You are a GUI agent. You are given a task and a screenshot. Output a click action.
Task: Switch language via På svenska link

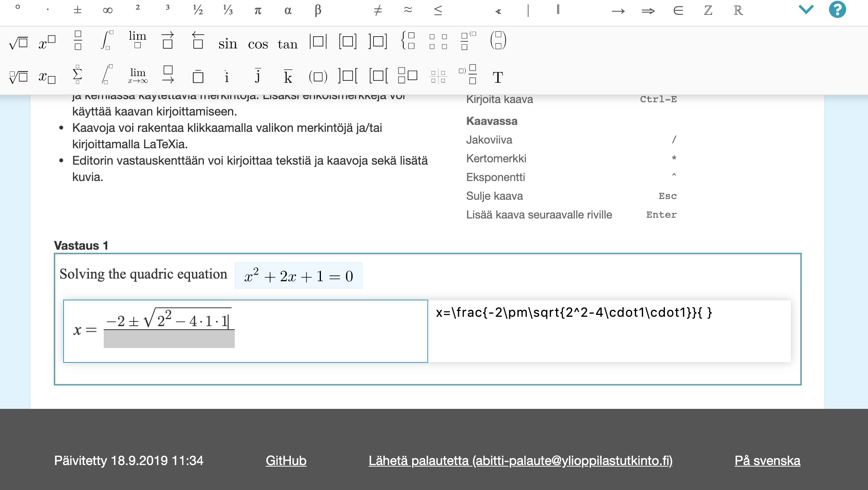click(x=767, y=460)
